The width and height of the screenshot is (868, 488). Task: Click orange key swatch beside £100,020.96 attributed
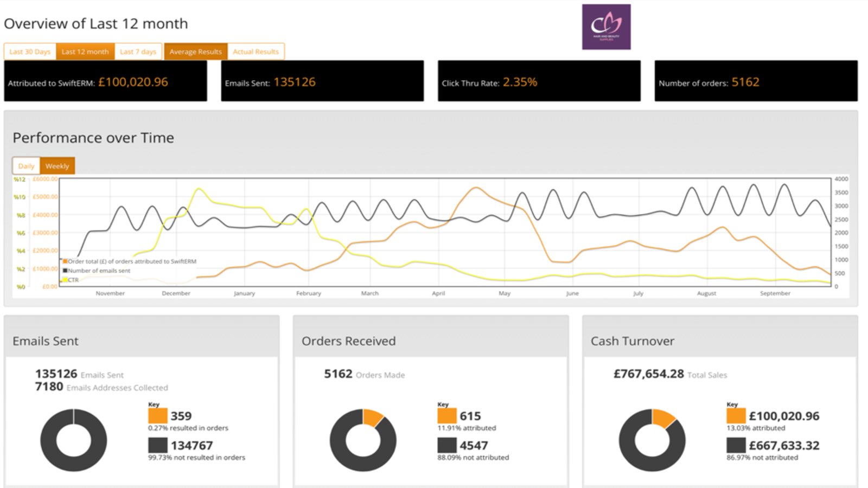pos(736,416)
